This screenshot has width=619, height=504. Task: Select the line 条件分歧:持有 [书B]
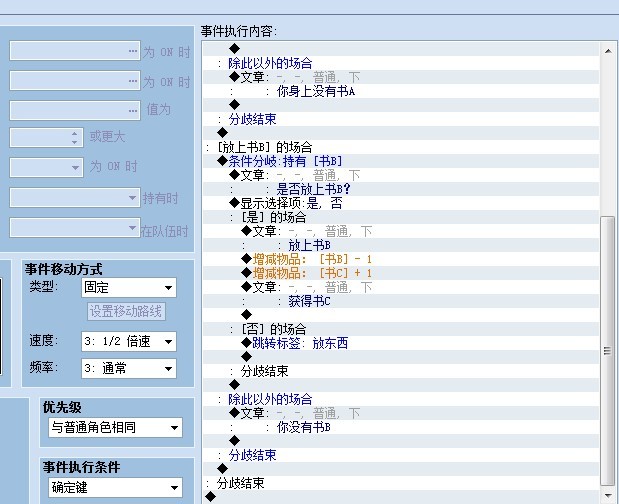pyautogui.click(x=401, y=161)
